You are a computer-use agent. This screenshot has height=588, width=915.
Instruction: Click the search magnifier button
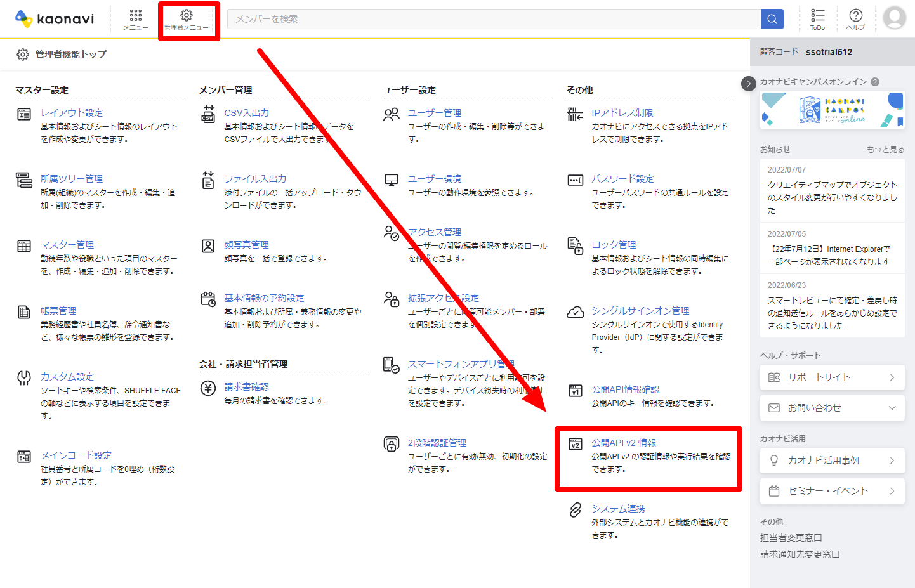(772, 19)
